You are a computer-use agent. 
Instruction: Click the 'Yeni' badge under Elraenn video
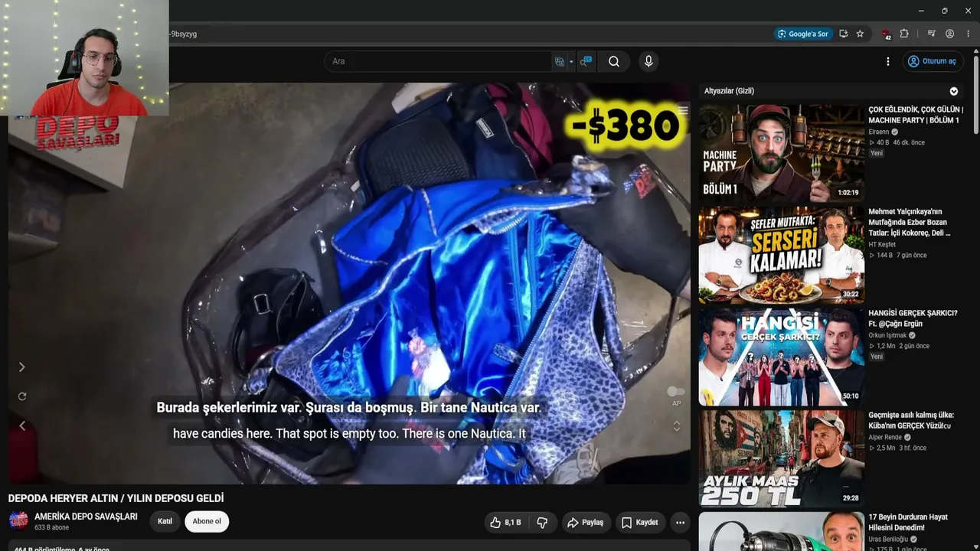pyautogui.click(x=877, y=153)
